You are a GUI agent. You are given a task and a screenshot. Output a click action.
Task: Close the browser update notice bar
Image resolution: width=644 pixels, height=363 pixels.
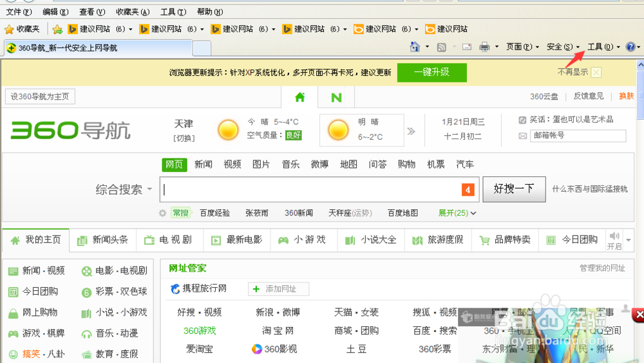point(596,73)
